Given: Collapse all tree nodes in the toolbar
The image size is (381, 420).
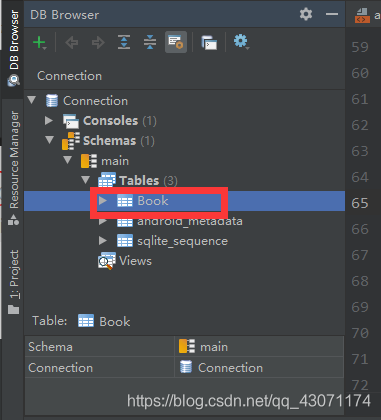Looking at the screenshot, I should (150, 42).
